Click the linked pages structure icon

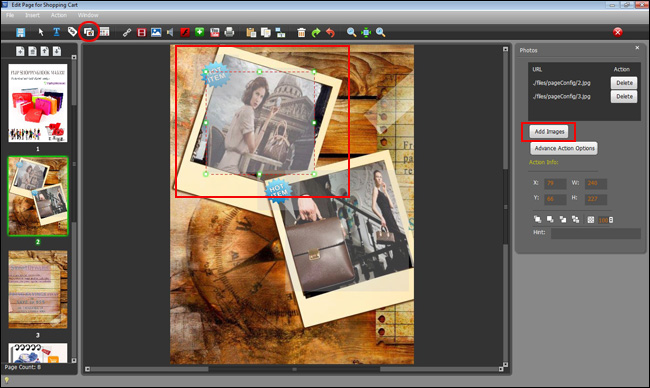(x=281, y=32)
